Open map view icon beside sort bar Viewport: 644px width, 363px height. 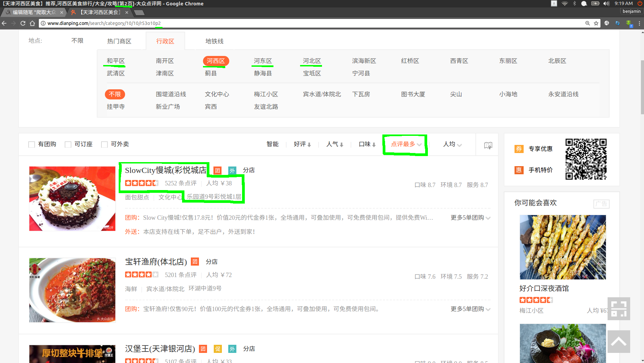(x=488, y=145)
